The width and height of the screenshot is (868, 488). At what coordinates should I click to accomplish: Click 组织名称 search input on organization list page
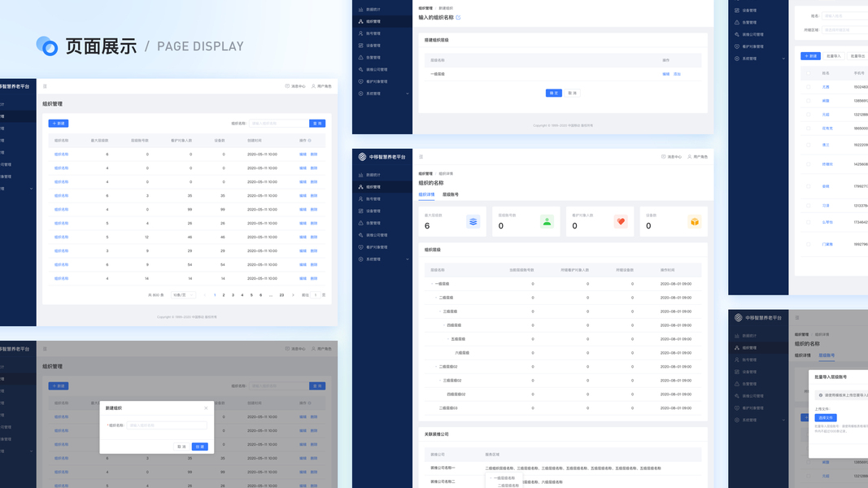pos(278,124)
